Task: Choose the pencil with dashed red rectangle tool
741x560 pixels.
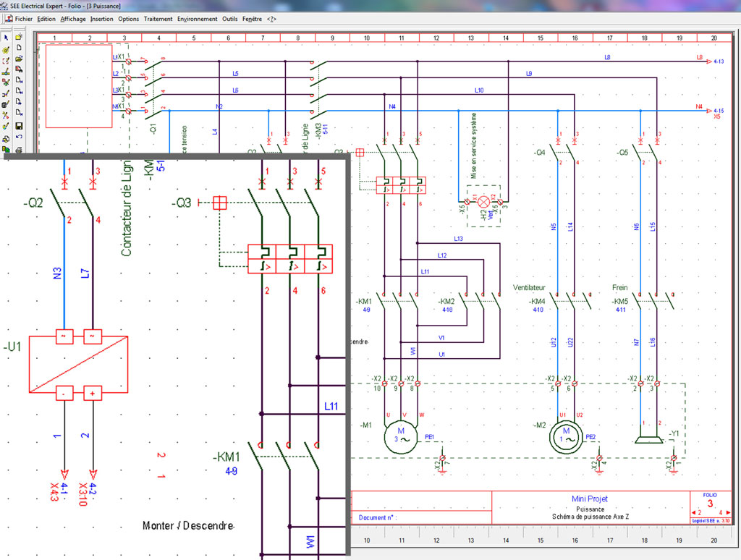Action: tap(6, 61)
